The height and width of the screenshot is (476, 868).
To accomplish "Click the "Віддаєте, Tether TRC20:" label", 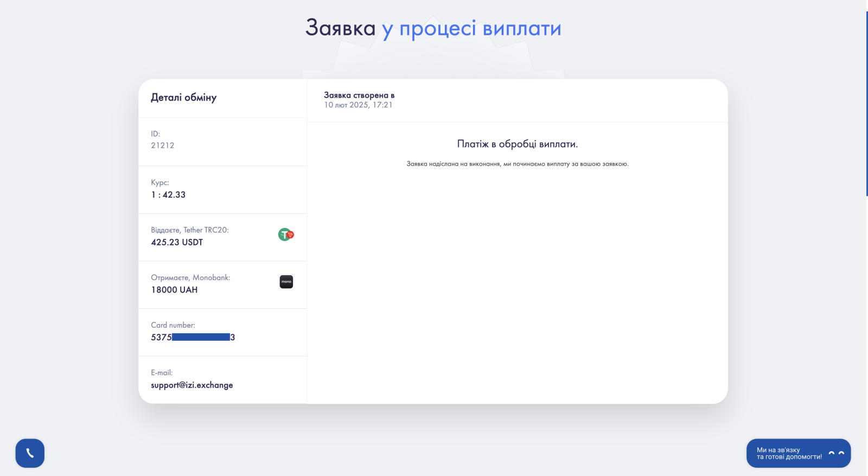I will (190, 230).
